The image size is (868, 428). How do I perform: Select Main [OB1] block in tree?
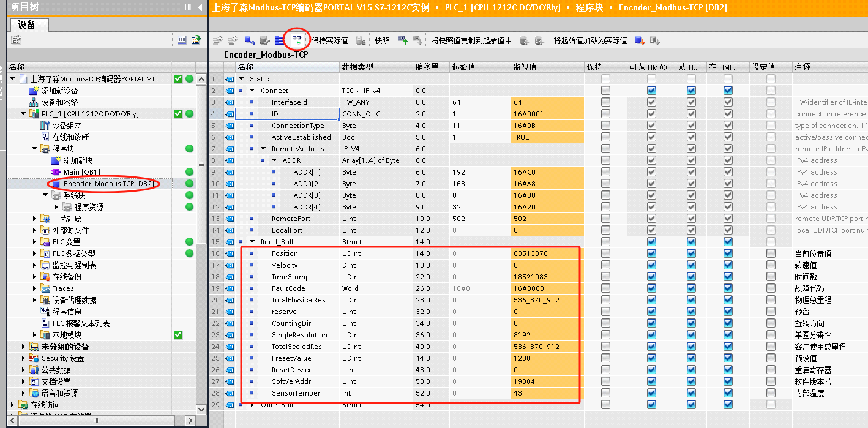[x=82, y=172]
